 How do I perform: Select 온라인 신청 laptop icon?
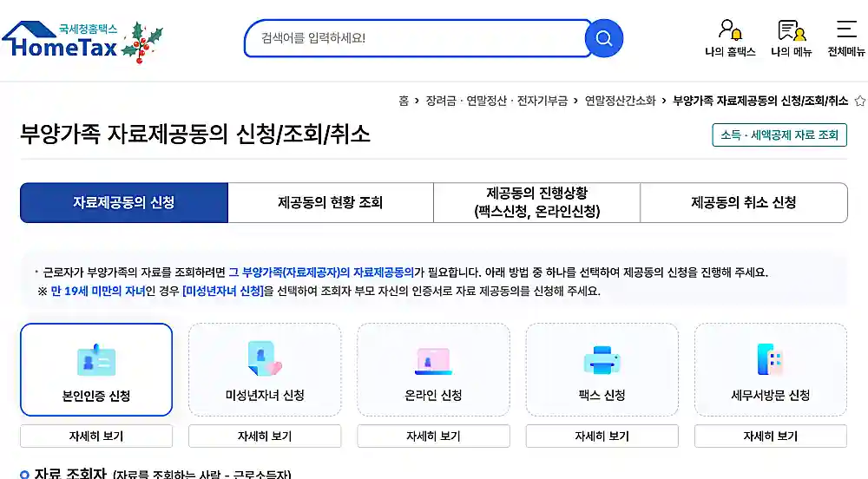pos(433,361)
